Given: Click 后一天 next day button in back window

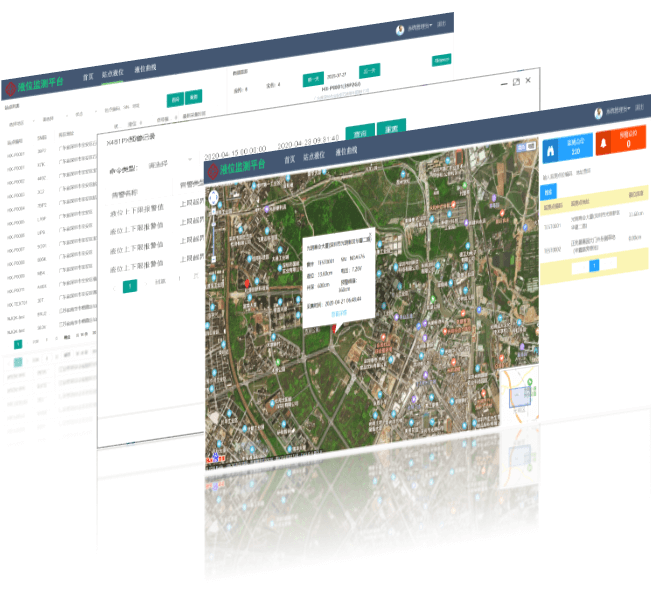Looking at the screenshot, I should pyautogui.click(x=370, y=71).
